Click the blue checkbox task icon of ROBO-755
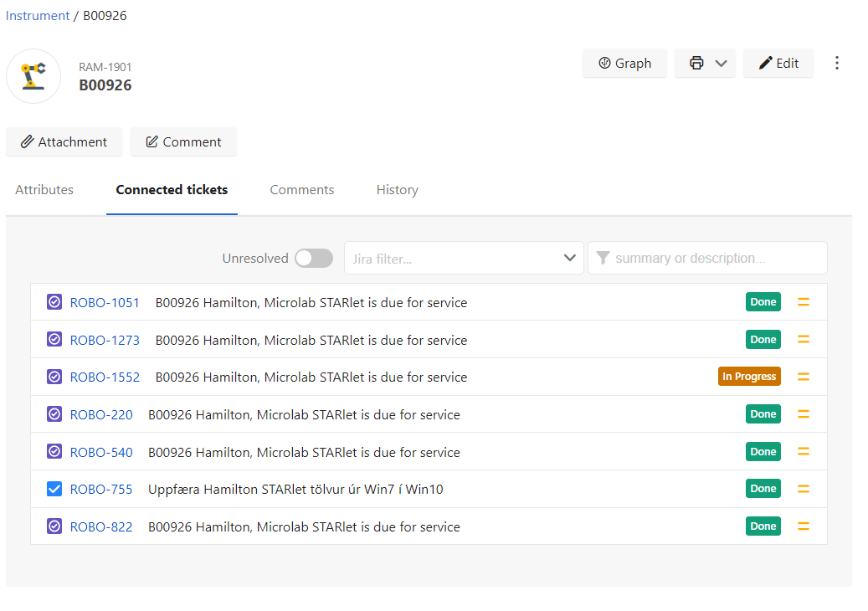This screenshot has height=611, width=868. pyautogui.click(x=54, y=489)
